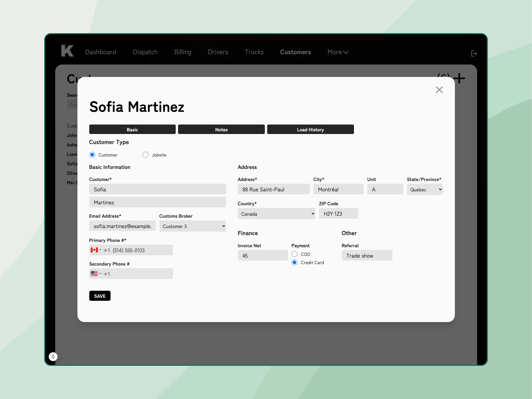This screenshot has width=532, height=399.
Task: Go to Dispatch in navigation
Action: point(145,52)
